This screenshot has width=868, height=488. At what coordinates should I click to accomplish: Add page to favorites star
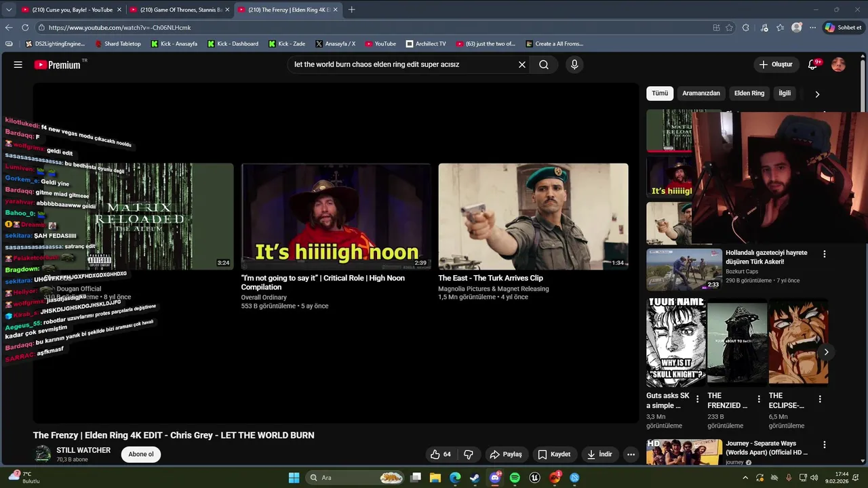click(730, 28)
